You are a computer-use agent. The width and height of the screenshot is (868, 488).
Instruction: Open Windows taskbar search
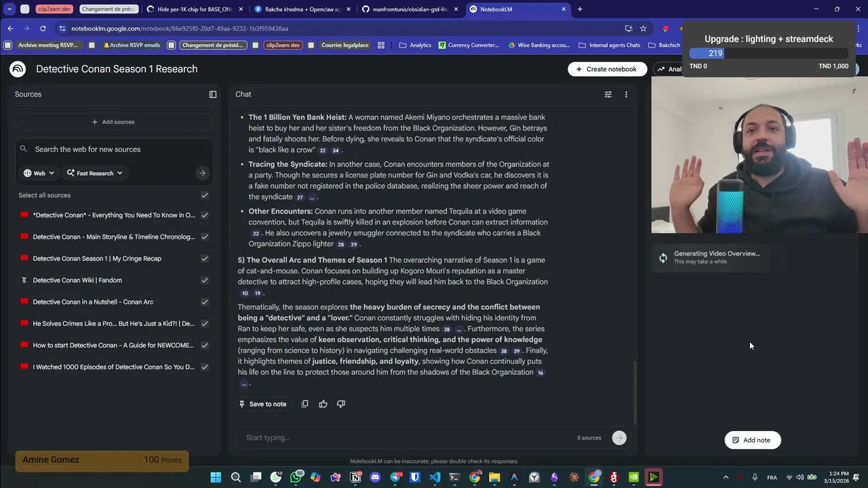coord(236,477)
